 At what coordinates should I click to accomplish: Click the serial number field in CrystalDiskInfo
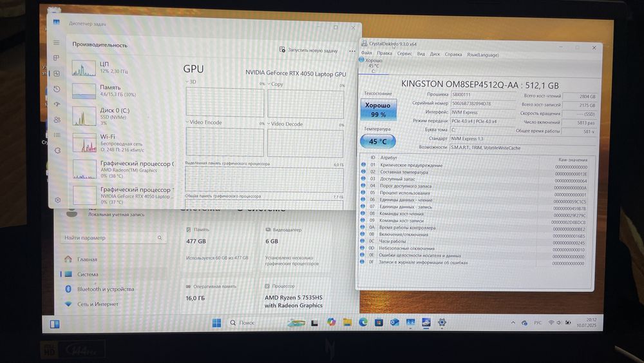click(483, 104)
